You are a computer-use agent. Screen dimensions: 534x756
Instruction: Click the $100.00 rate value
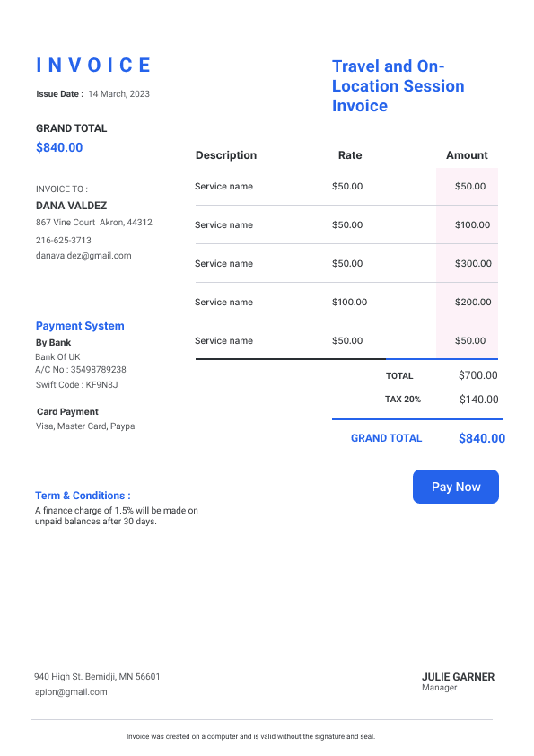(349, 302)
